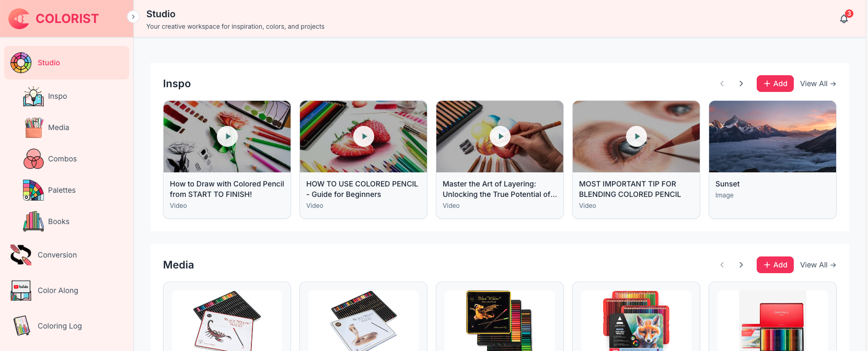Image resolution: width=868 pixels, height=351 pixels.
Task: Open the notifications bell
Action: click(x=844, y=19)
